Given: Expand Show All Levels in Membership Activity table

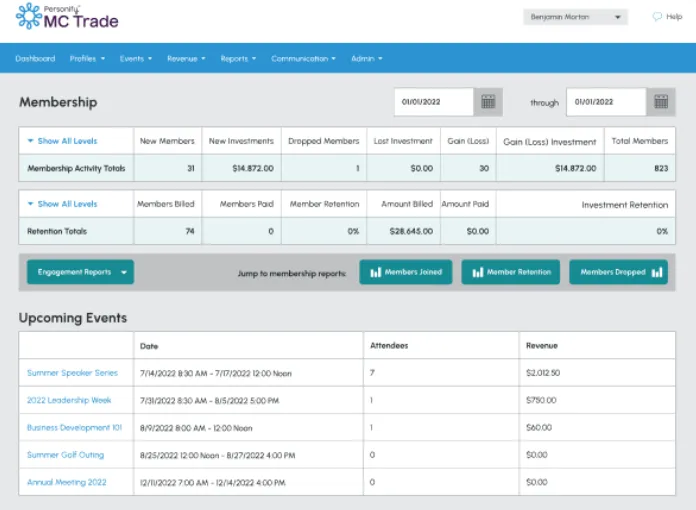Looking at the screenshot, I should point(62,141).
